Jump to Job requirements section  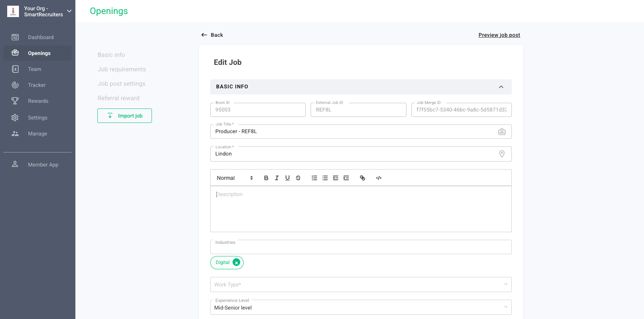click(122, 69)
